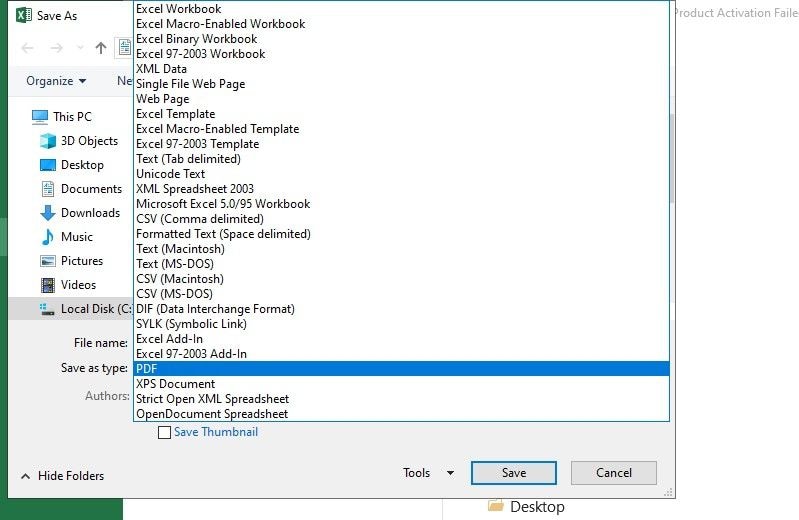Screen dimensions: 799x520
Task: Pick Excel 97-2003 Add-In option
Action: 401,354
